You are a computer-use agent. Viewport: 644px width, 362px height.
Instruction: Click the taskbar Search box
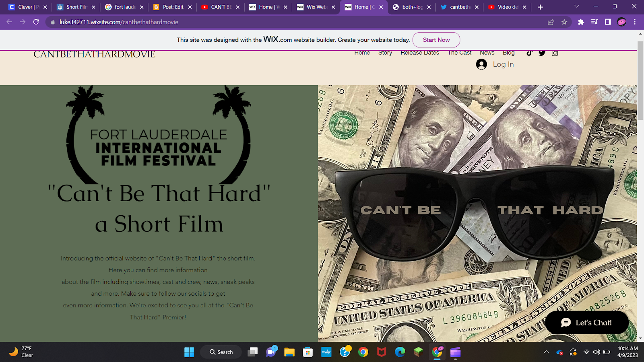[221, 352]
